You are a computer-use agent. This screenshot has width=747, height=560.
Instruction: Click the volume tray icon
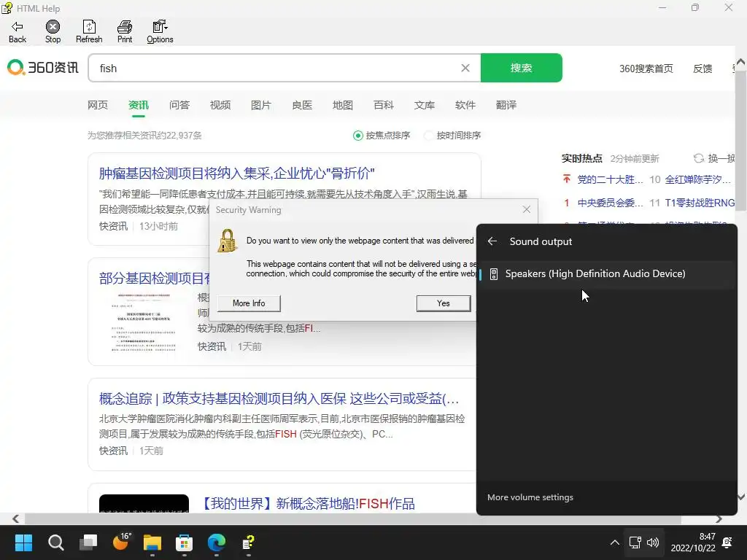(653, 542)
